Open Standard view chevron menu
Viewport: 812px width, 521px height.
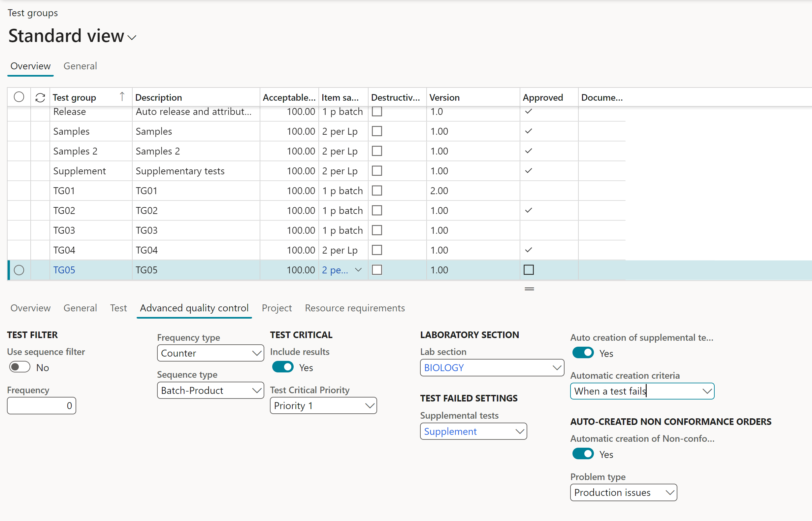pyautogui.click(x=132, y=37)
